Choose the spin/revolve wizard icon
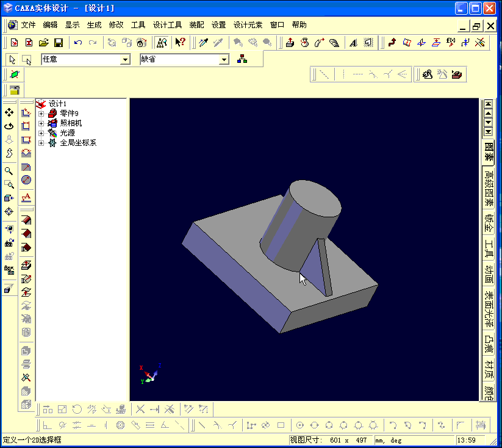Viewport: 502px width, 448px height. click(x=305, y=43)
